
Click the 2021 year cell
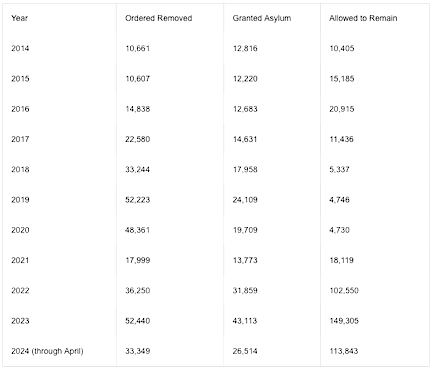[20, 260]
